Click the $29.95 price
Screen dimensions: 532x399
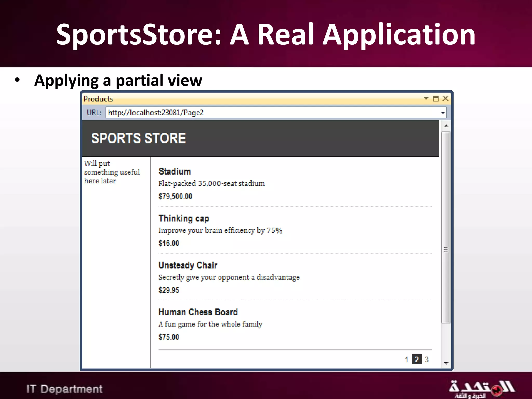[x=169, y=290]
